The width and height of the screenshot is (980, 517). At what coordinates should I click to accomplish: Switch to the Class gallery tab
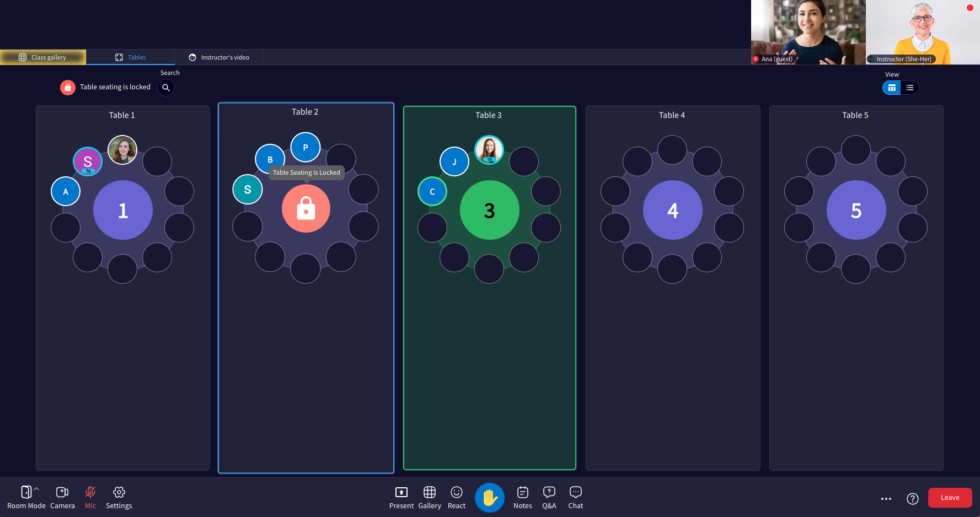click(x=43, y=57)
